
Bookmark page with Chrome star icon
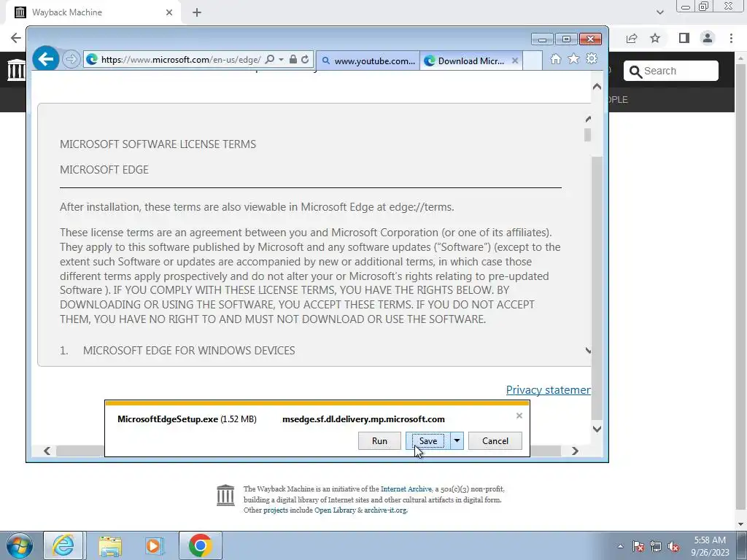coord(656,38)
